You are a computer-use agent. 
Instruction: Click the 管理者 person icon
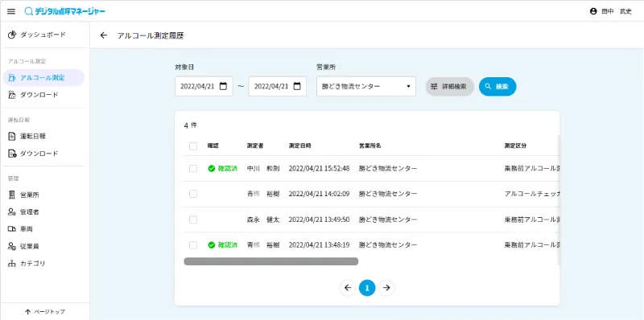pos(12,212)
